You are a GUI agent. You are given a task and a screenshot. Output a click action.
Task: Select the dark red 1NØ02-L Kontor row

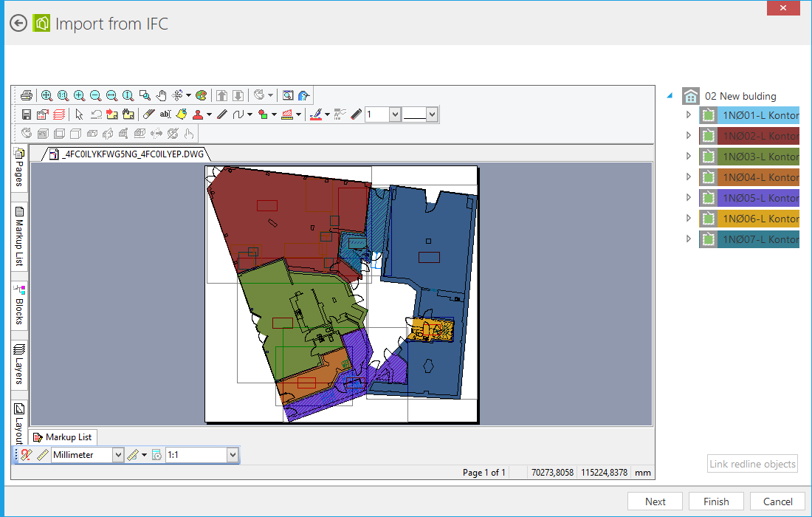click(x=749, y=136)
